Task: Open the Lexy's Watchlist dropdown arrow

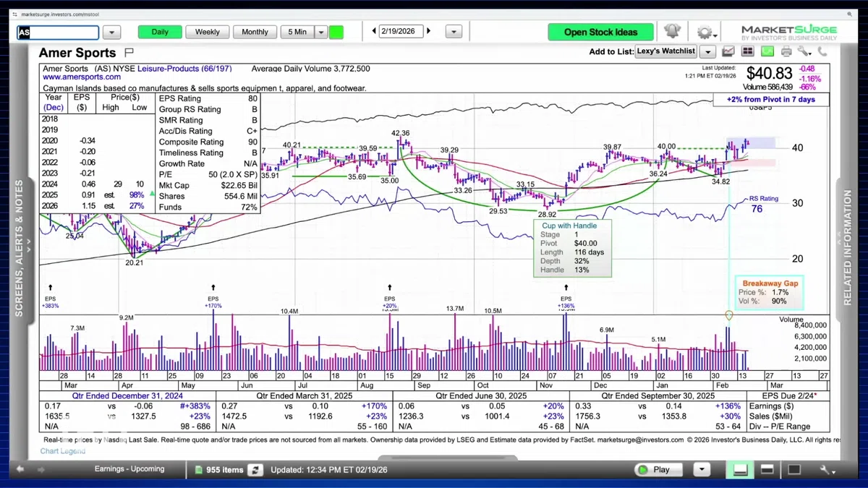Action: coord(707,52)
